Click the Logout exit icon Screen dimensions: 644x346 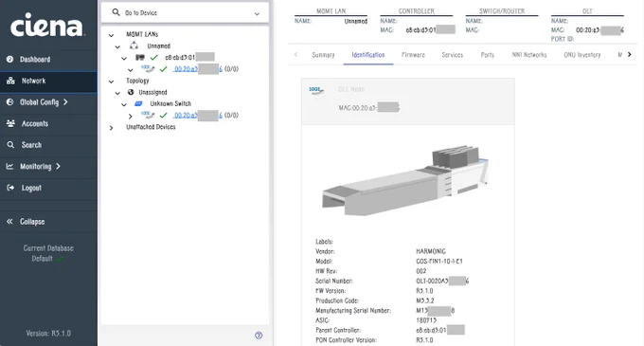10,188
